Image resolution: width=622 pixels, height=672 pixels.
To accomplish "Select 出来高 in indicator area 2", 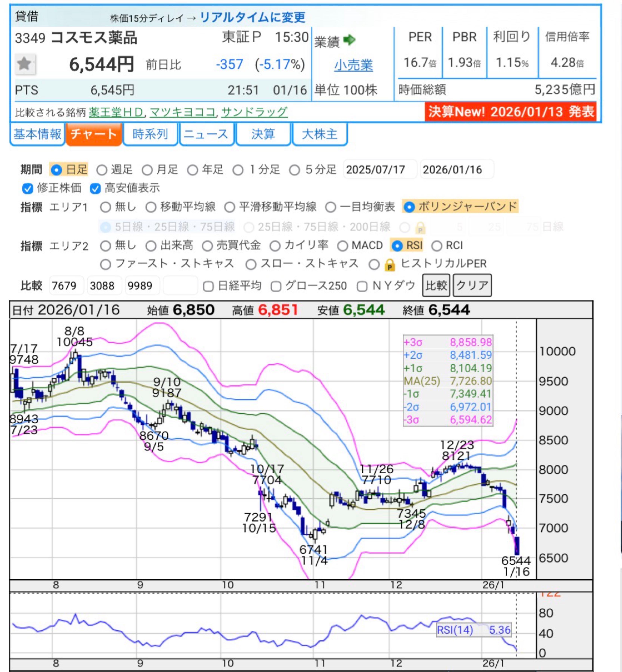I will click(x=151, y=246).
